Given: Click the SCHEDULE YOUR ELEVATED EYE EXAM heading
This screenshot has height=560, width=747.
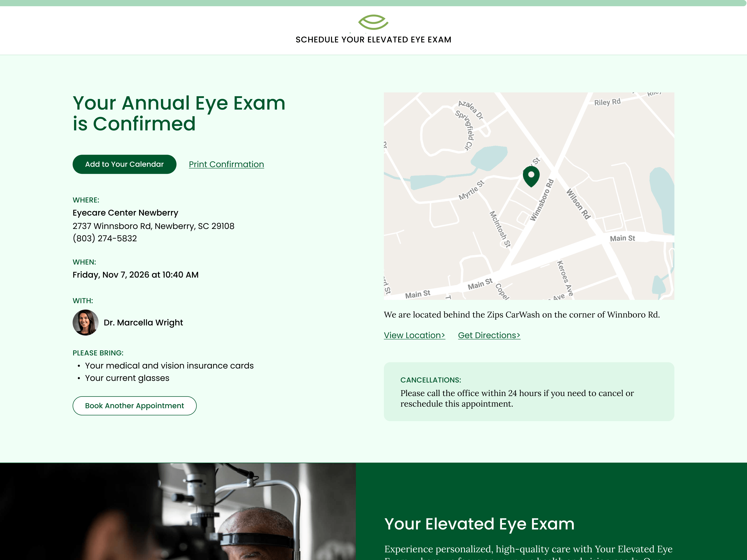Looking at the screenshot, I should click(373, 40).
